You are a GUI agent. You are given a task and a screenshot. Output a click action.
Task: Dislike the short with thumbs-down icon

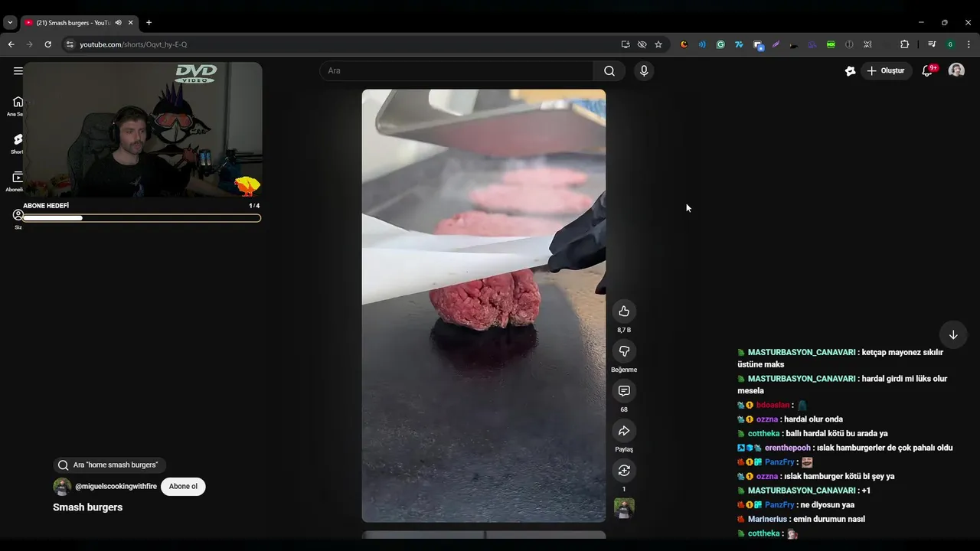pyautogui.click(x=624, y=350)
